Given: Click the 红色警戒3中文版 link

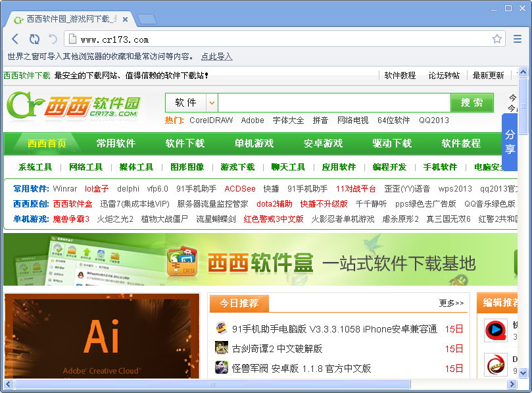Looking at the screenshot, I should (274, 219).
